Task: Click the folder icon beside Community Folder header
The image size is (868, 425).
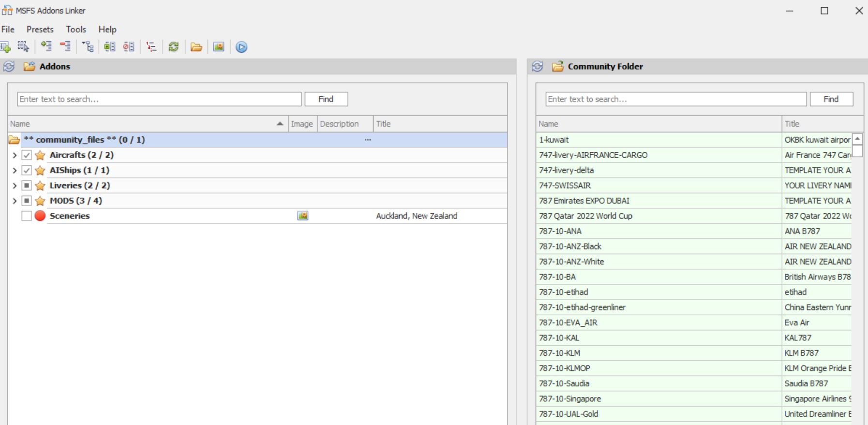Action: [557, 66]
